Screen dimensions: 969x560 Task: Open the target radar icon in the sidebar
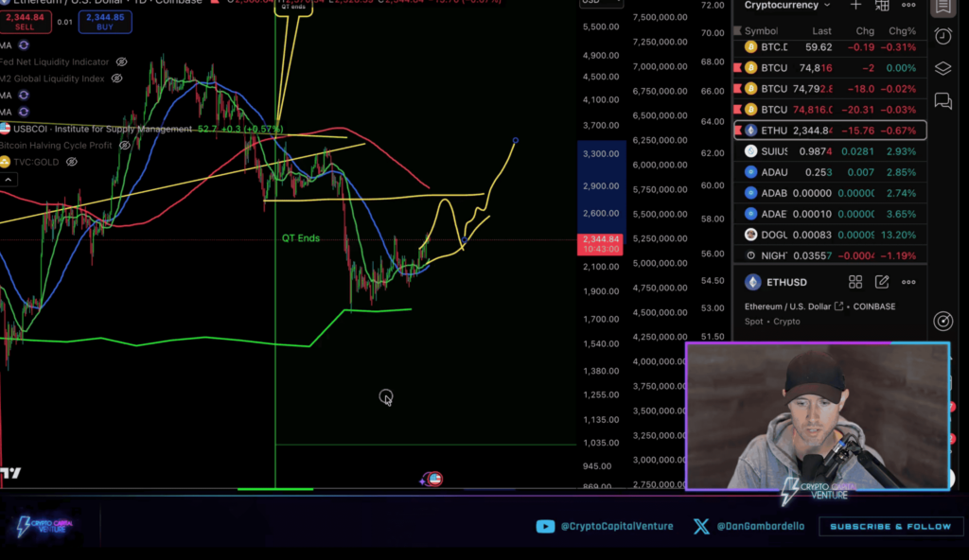(x=943, y=321)
